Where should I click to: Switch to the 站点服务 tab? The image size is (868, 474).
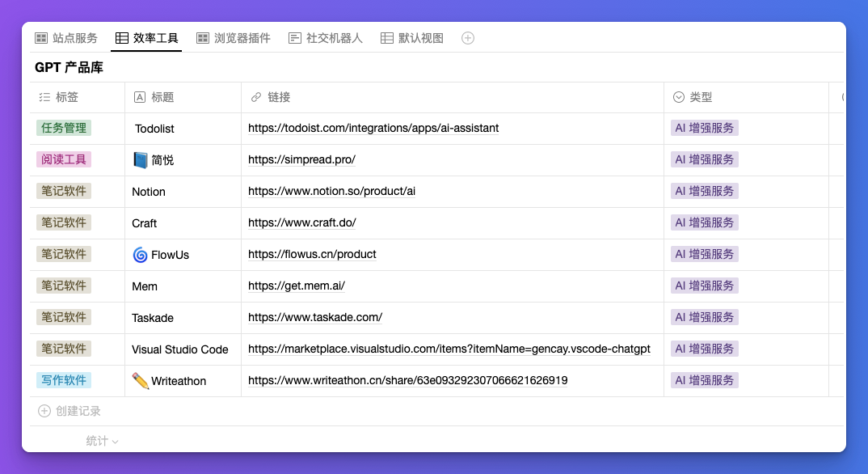(x=66, y=38)
